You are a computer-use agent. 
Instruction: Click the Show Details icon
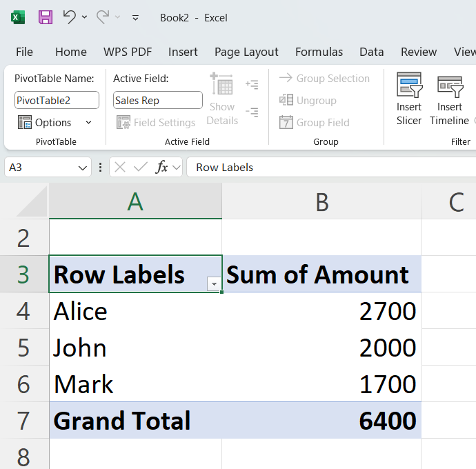[222, 99]
